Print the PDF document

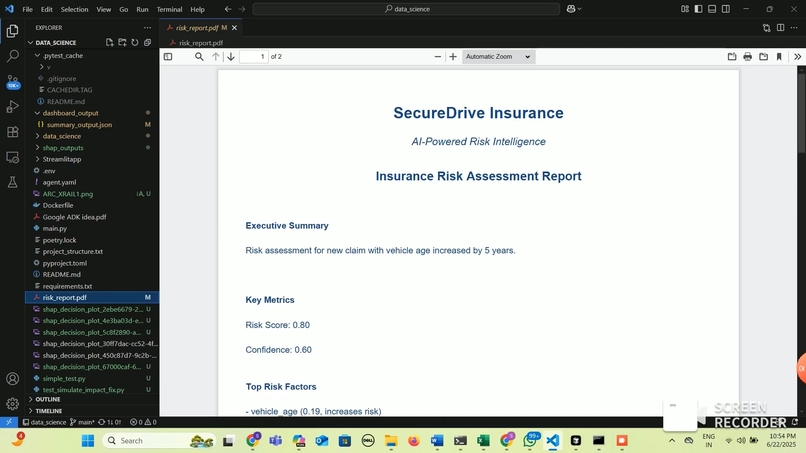pos(747,57)
